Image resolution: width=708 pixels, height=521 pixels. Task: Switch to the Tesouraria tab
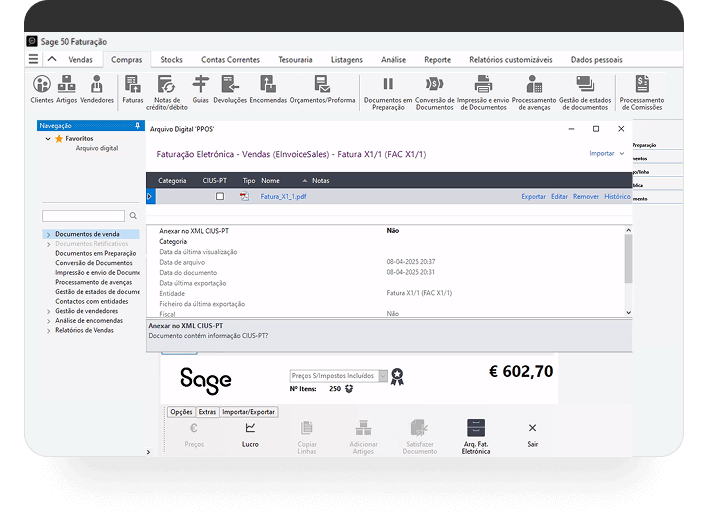[295, 60]
